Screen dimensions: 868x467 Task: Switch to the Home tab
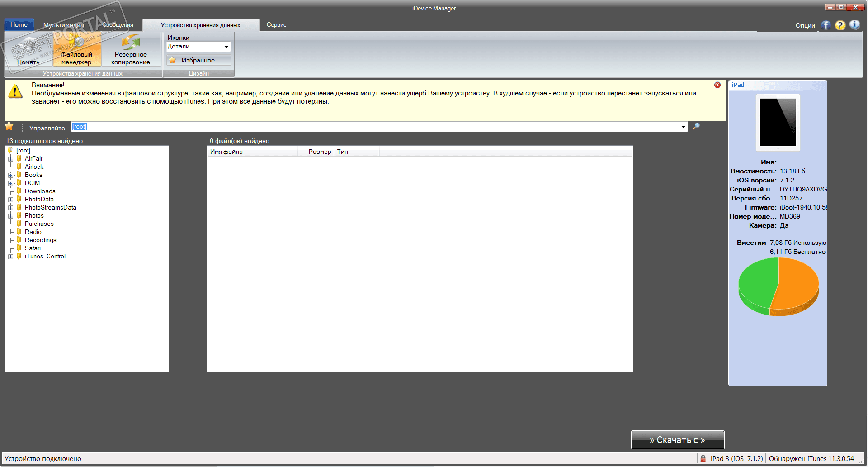(x=19, y=25)
